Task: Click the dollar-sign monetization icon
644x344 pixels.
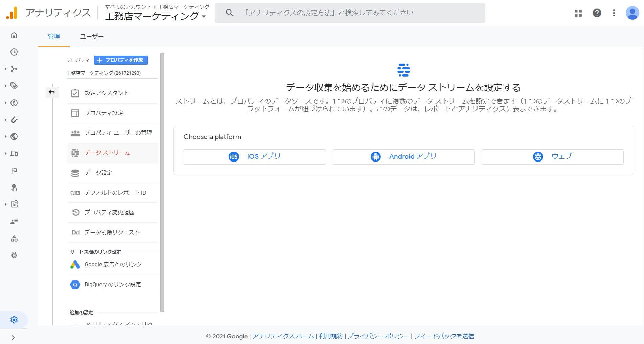Action: [14, 103]
